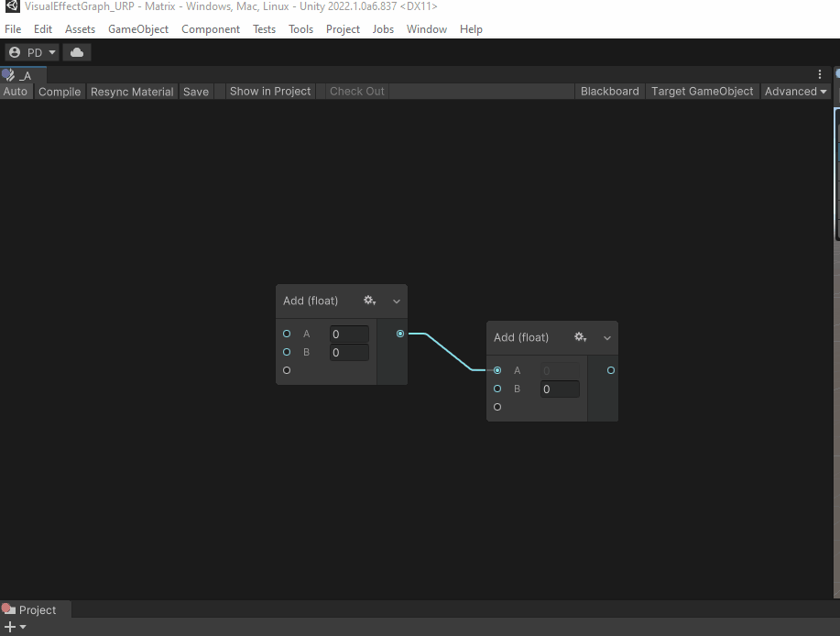This screenshot has width=840, height=636.
Task: Click output port of right Add node
Action: pyautogui.click(x=611, y=370)
